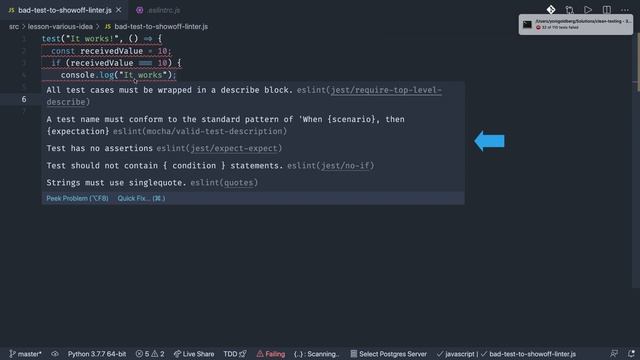
Task: Open changes compare icon in editor toolbar
Action: [x=569, y=10]
